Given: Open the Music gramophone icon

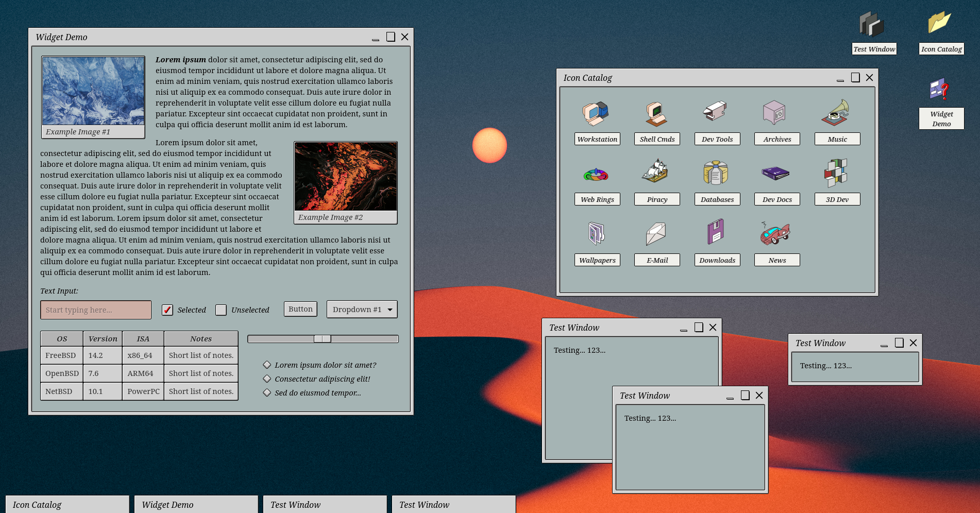Looking at the screenshot, I should (x=836, y=114).
